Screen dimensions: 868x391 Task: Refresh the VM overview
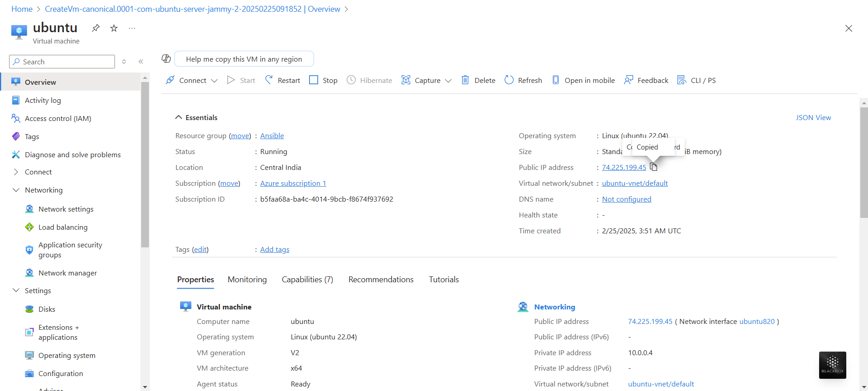click(523, 80)
